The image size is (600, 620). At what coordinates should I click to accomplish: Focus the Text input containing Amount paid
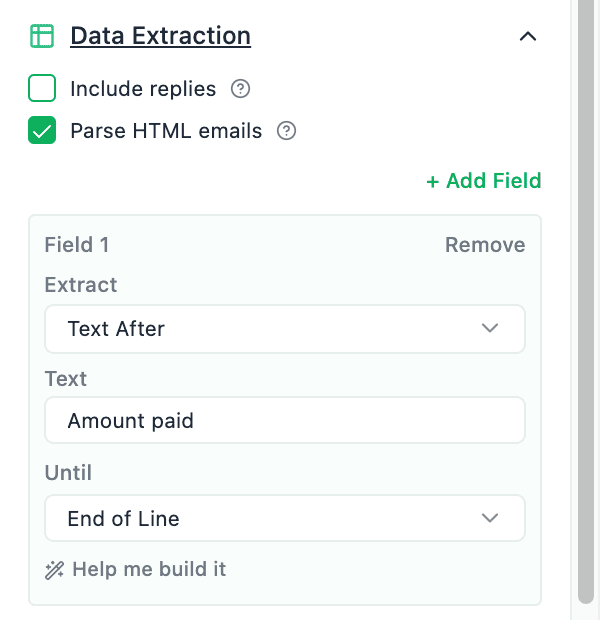point(285,420)
